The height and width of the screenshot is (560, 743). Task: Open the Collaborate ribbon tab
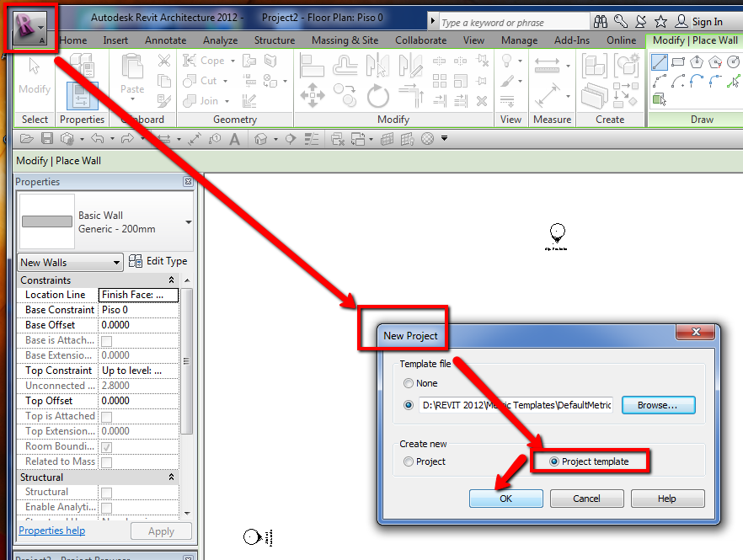point(421,40)
